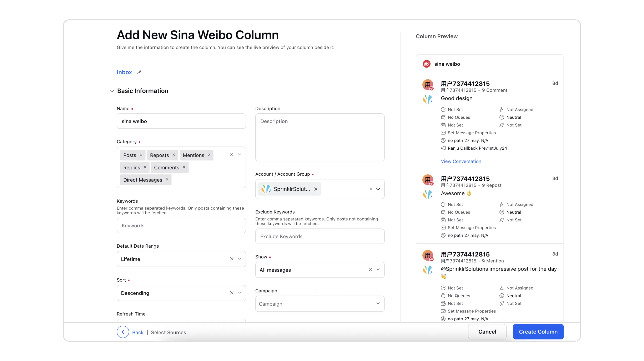Click the Not Assigned icon on first message

pyautogui.click(x=502, y=110)
